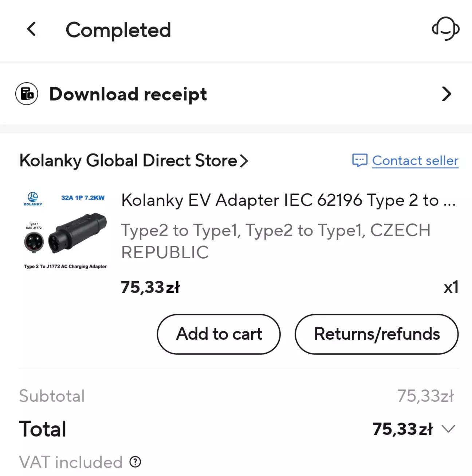This screenshot has height=476, width=472.
Task: Add the adapter to cart
Action: [x=219, y=334]
